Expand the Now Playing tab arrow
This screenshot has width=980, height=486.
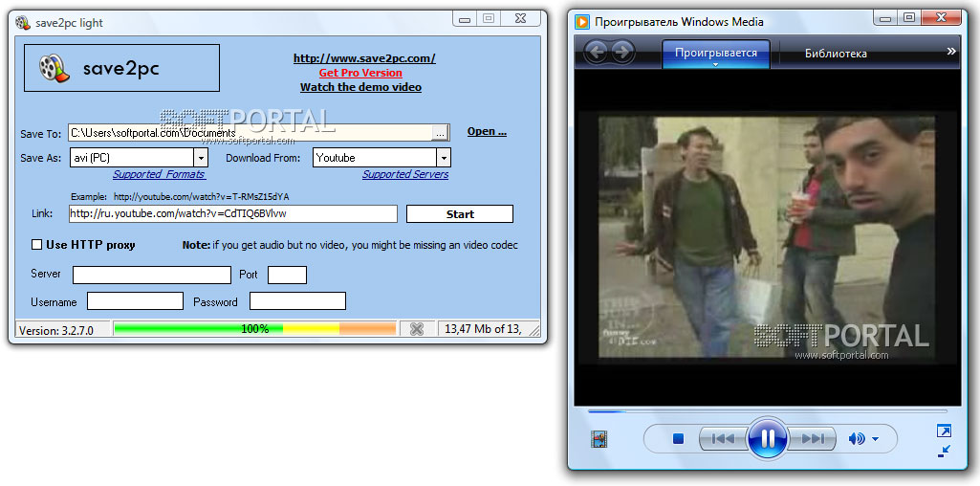tap(715, 64)
